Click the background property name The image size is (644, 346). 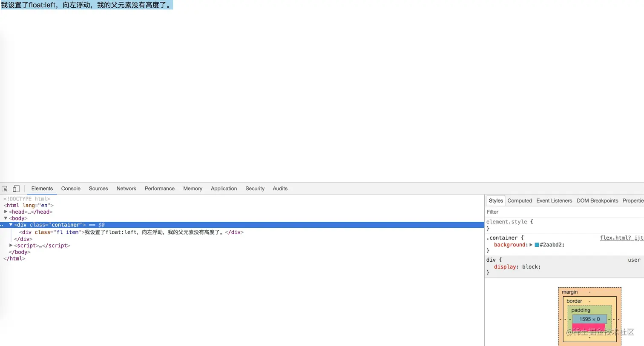510,245
